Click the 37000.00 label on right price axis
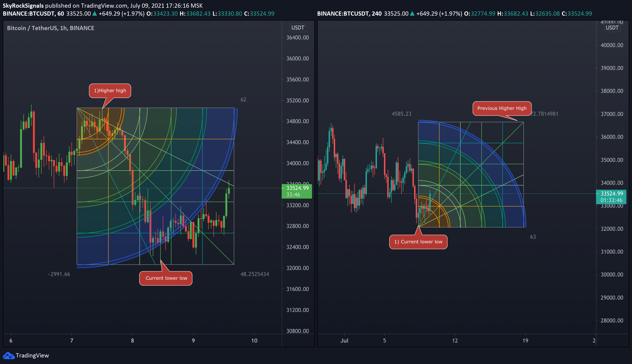 pos(612,114)
